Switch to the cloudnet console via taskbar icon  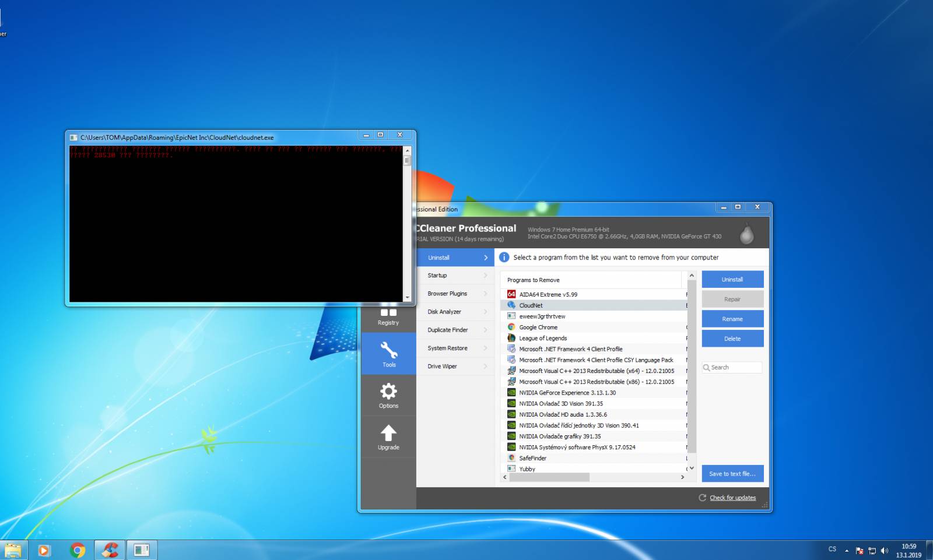pyautogui.click(x=142, y=550)
